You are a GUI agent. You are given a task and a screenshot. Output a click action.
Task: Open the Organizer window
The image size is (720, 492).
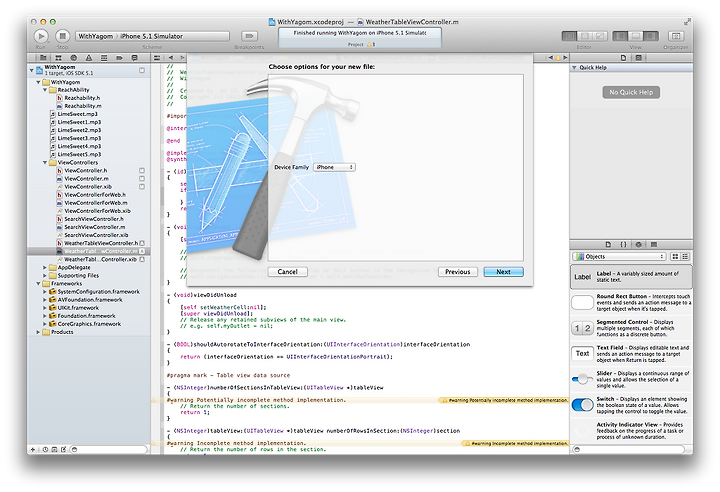[x=675, y=36]
